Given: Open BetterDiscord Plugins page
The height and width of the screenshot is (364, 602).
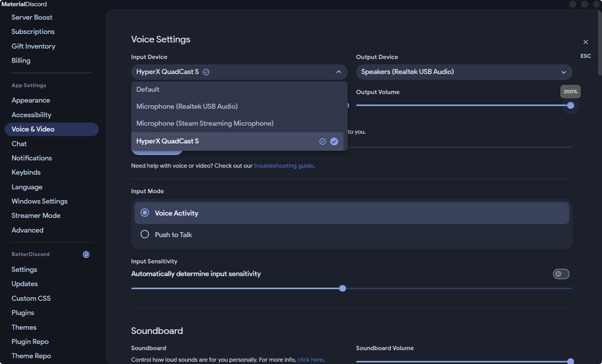Looking at the screenshot, I should (23, 313).
